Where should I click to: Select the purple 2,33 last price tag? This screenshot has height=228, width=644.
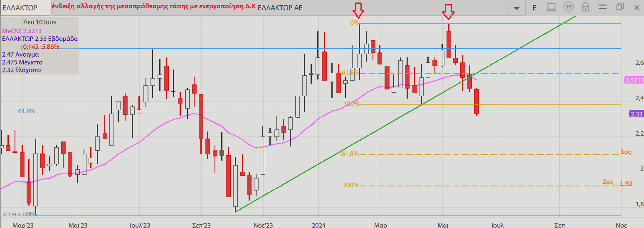point(636,114)
